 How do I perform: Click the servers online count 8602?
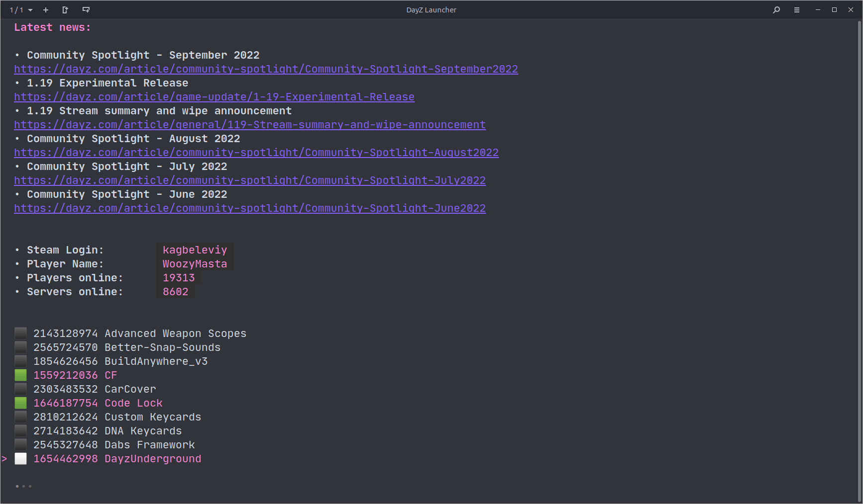coord(176,292)
